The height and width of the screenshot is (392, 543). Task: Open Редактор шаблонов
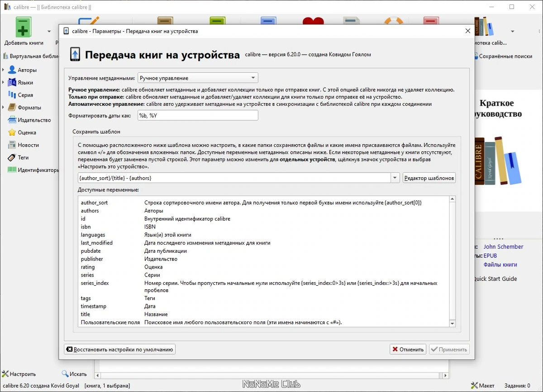[429, 178]
